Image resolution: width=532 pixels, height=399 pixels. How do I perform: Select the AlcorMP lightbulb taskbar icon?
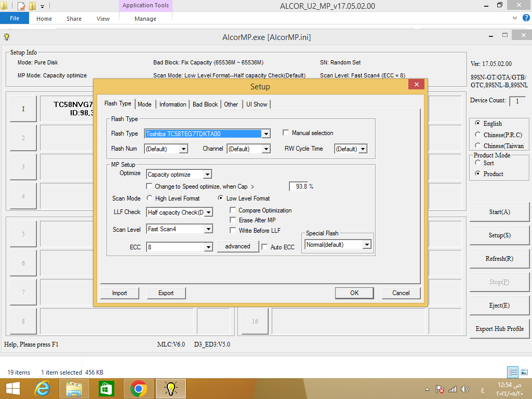pyautogui.click(x=170, y=389)
